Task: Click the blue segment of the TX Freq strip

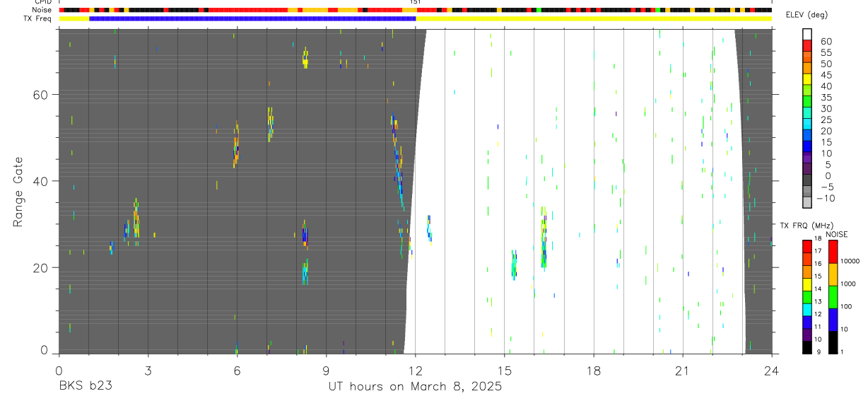Action: click(252, 18)
